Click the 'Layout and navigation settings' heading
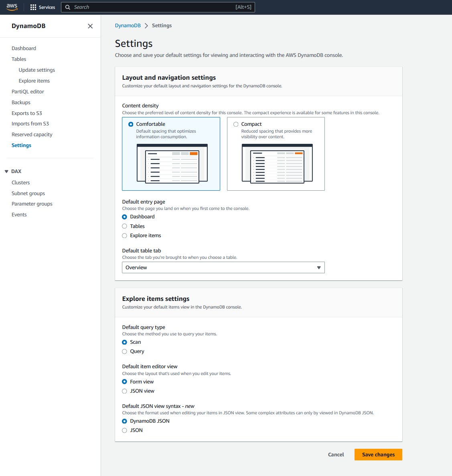 point(169,77)
